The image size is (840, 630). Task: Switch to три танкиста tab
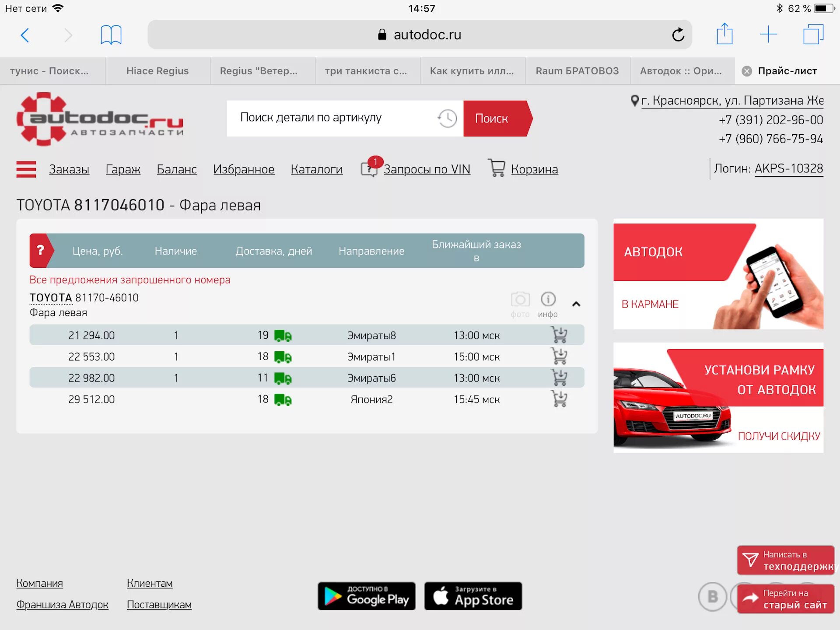click(x=367, y=71)
